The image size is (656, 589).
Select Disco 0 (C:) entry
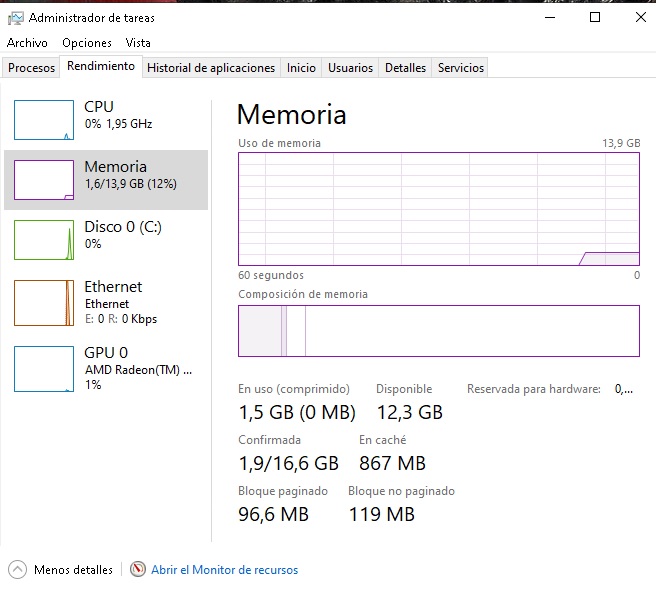[106, 240]
